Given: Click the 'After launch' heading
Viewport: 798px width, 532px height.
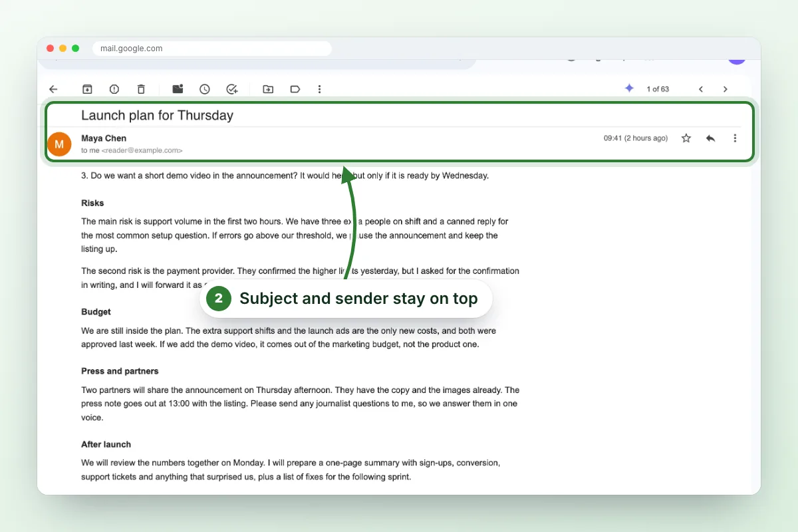Looking at the screenshot, I should (106, 444).
